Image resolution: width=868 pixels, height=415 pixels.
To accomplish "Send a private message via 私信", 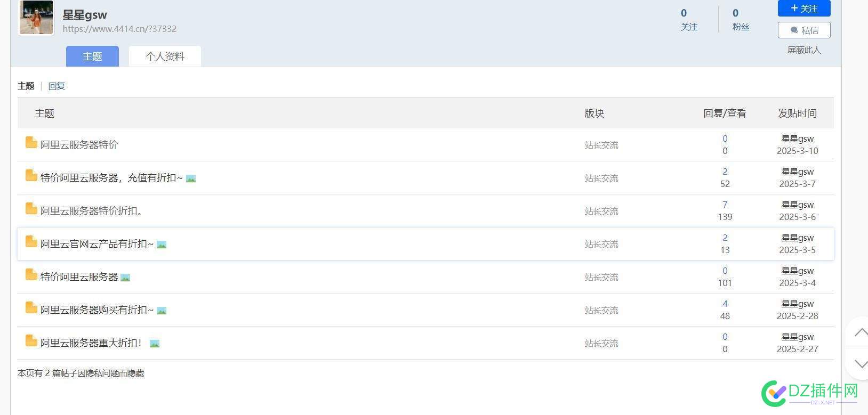I will click(x=804, y=30).
